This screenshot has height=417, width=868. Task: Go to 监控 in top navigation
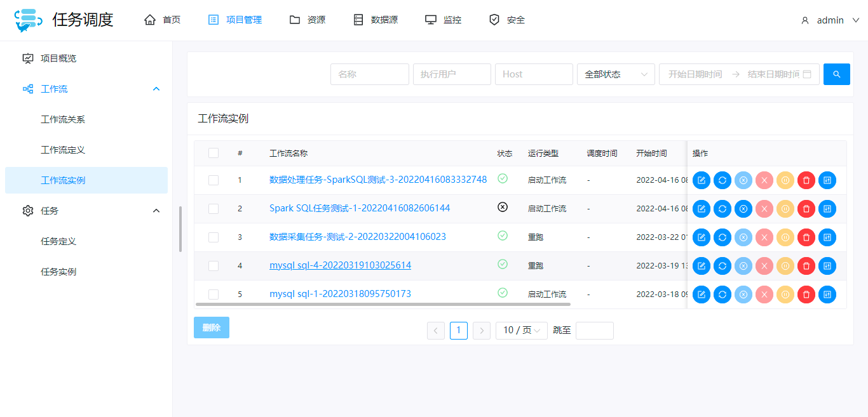point(443,20)
